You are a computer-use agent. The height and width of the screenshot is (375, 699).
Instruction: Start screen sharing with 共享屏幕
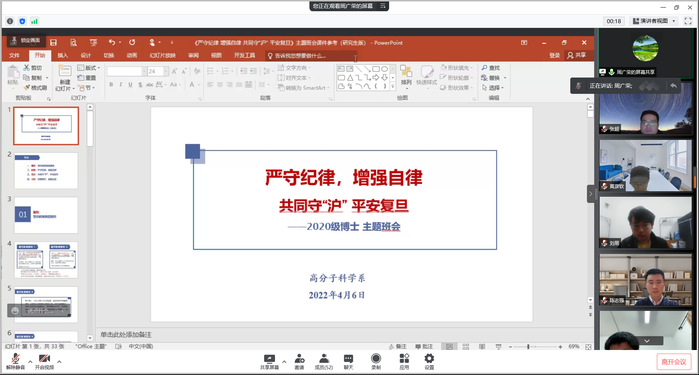click(269, 362)
